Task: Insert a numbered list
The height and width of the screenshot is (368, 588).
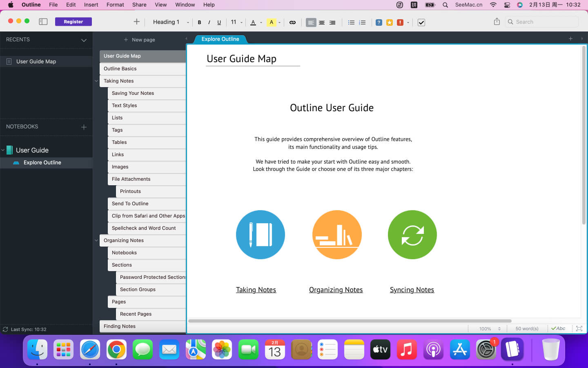Action: [362, 22]
